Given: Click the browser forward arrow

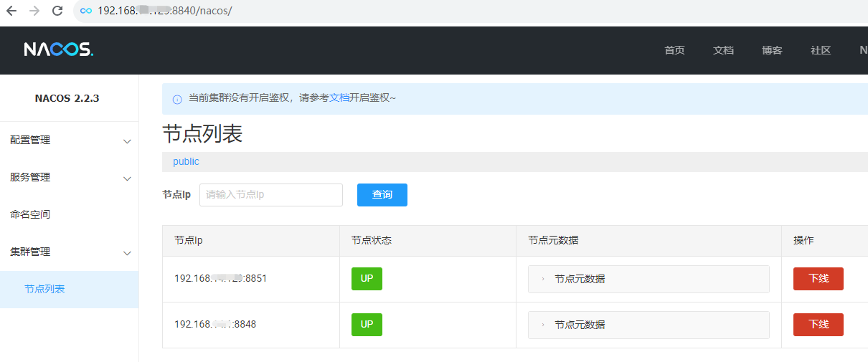Looking at the screenshot, I should (x=34, y=11).
